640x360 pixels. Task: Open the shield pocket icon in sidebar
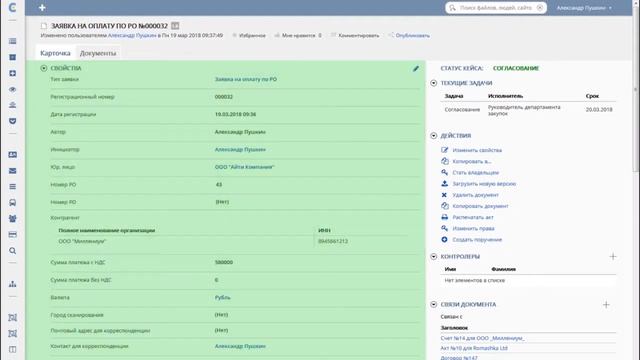(x=13, y=121)
